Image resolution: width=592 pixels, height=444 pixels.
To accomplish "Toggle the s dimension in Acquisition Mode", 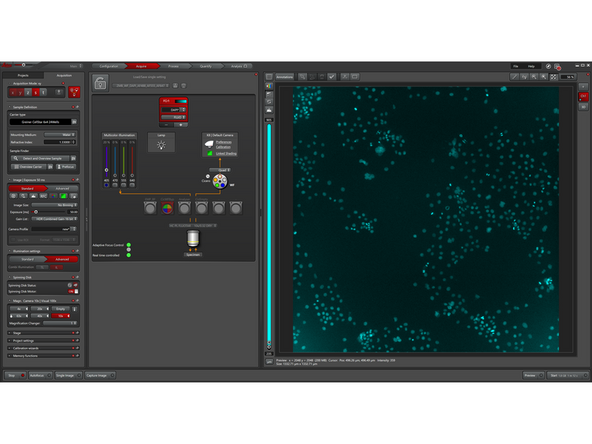I will point(35,92).
